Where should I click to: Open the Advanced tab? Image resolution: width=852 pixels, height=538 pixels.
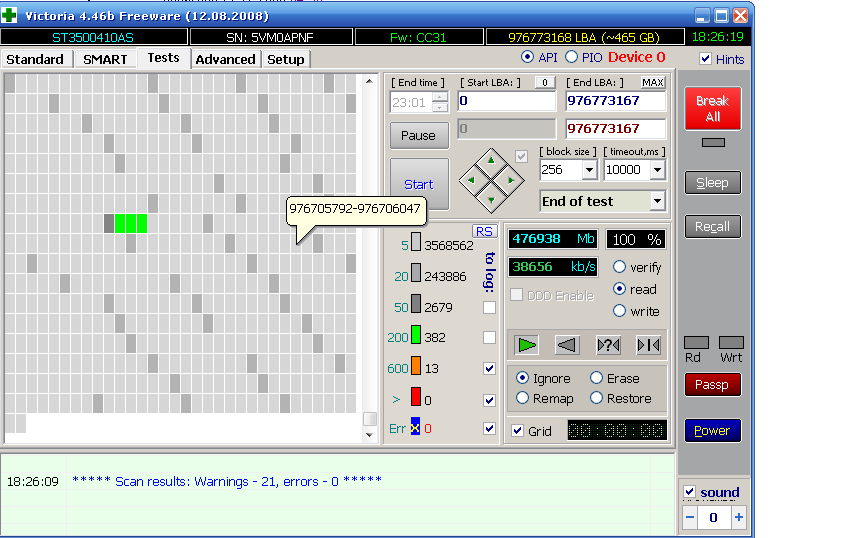point(225,59)
